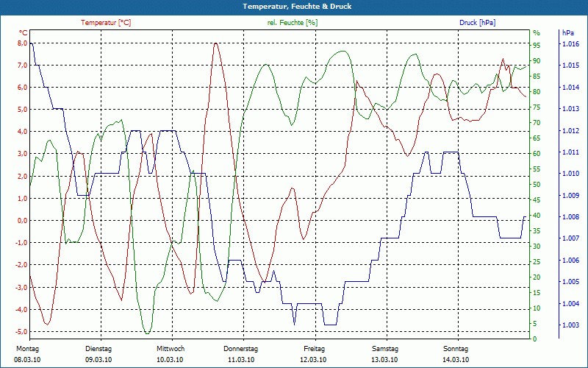Click the '25' humidity axis value
588x368 pixels.
click(537, 262)
